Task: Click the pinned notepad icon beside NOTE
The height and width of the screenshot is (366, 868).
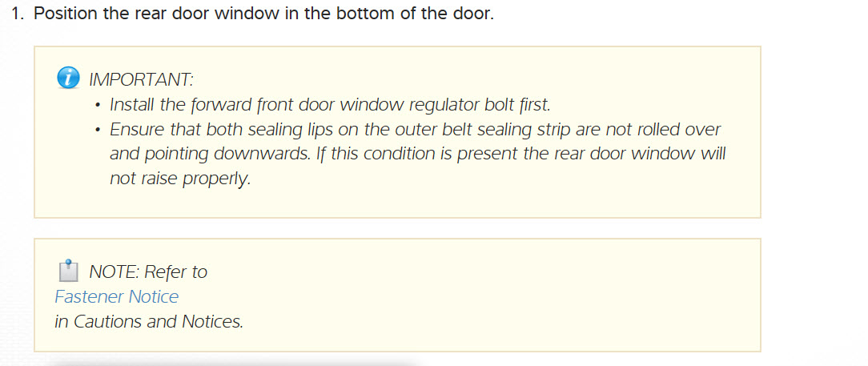Action: coord(68,271)
